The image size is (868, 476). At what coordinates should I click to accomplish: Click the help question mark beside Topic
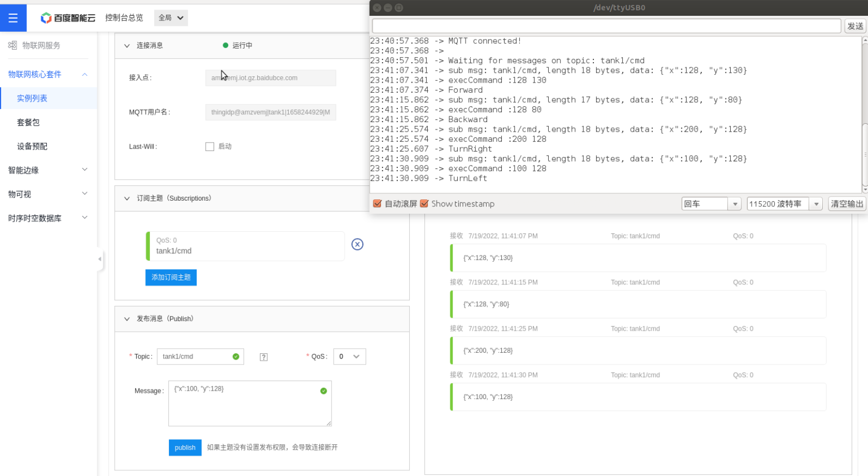263,357
